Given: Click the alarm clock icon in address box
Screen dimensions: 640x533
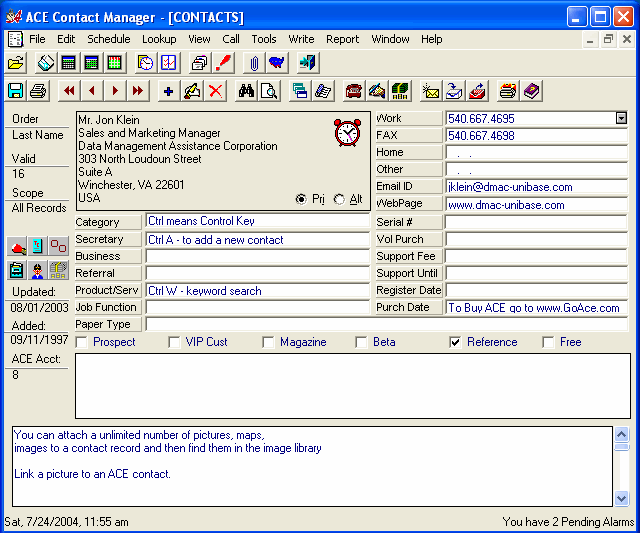Looking at the screenshot, I should [x=347, y=133].
